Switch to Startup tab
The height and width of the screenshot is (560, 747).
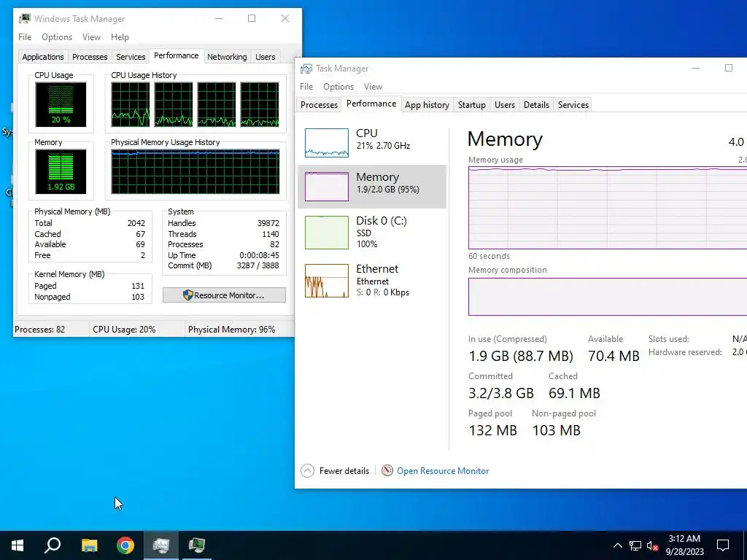point(472,105)
